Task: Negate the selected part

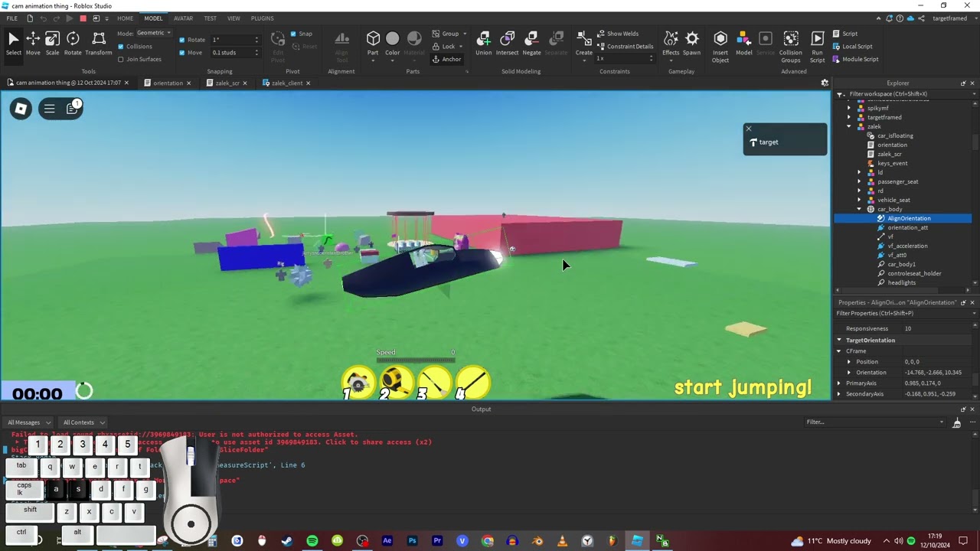Action: [x=531, y=43]
